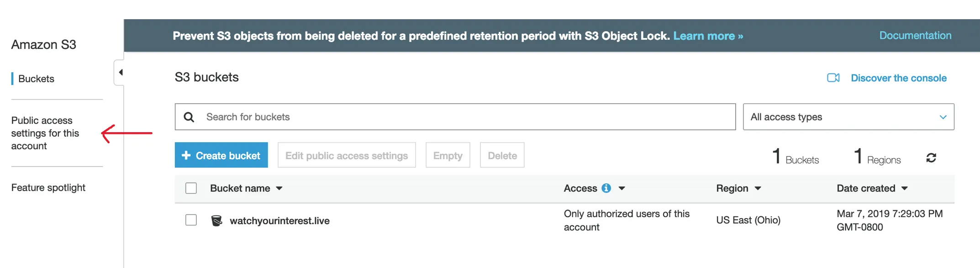The height and width of the screenshot is (268, 980).
Task: Follow the Learn more banner link
Action: [x=708, y=36]
